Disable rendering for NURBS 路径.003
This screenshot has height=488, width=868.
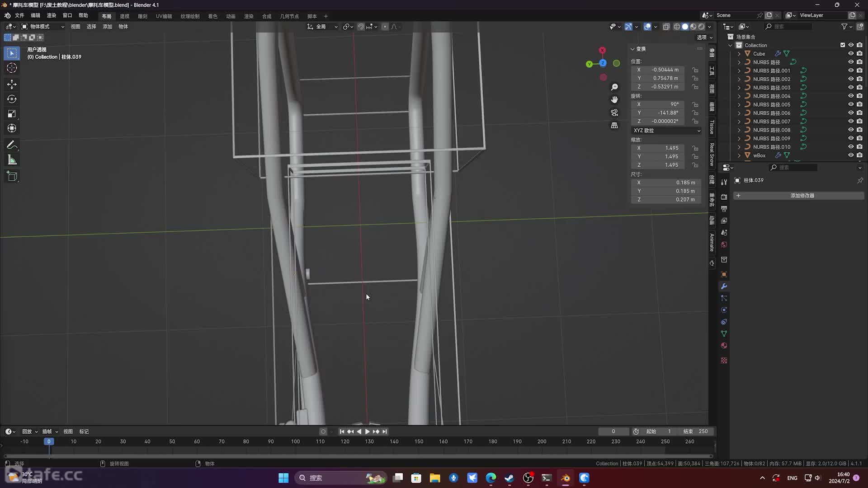coord(859,88)
